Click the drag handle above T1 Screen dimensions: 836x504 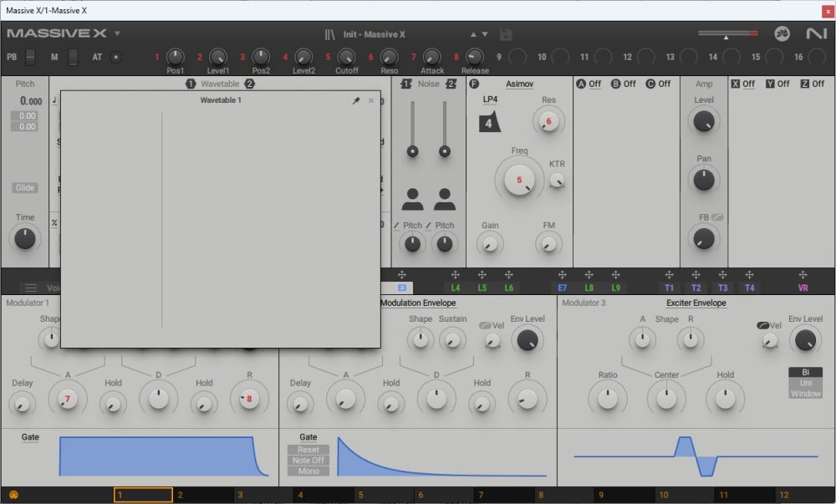click(x=669, y=275)
